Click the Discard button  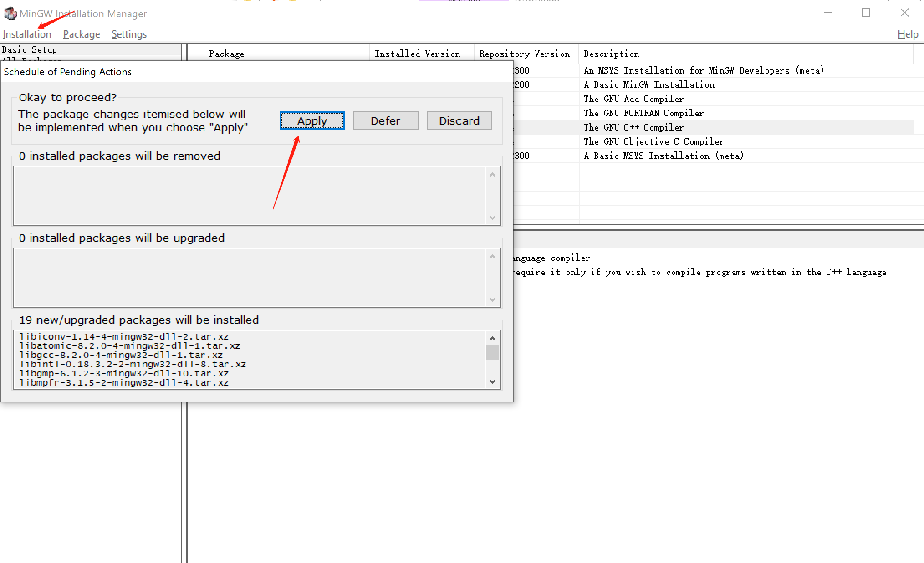tap(459, 121)
